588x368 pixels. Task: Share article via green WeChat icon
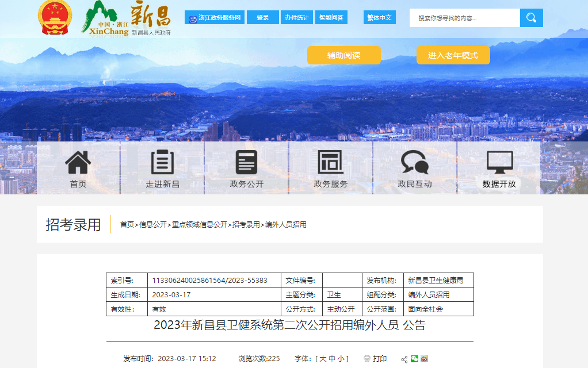click(414, 359)
